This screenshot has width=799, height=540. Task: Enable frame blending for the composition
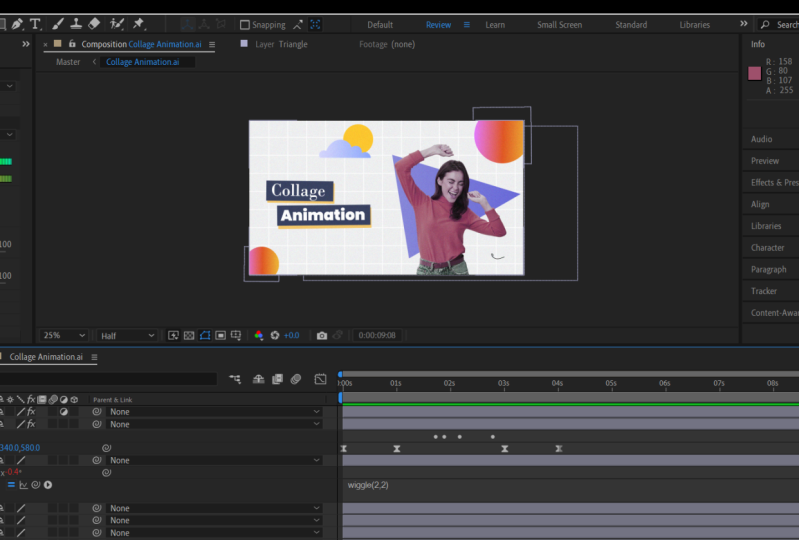(277, 379)
